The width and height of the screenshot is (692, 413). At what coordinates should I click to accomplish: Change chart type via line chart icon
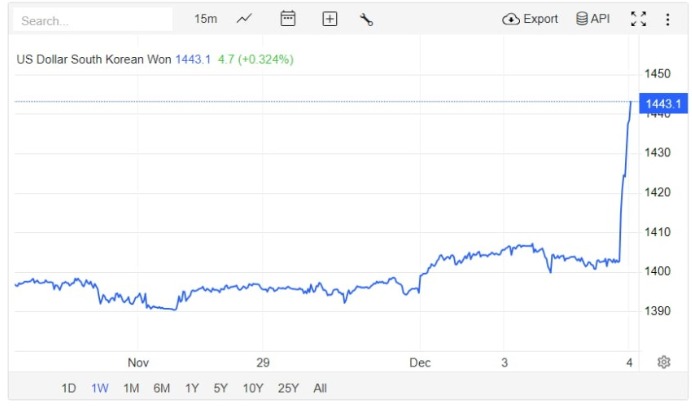click(244, 19)
